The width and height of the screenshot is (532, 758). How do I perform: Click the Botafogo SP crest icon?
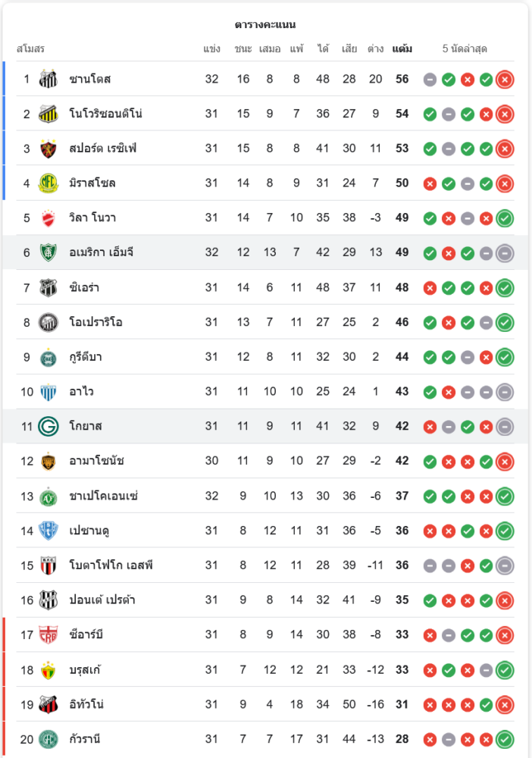click(x=49, y=565)
